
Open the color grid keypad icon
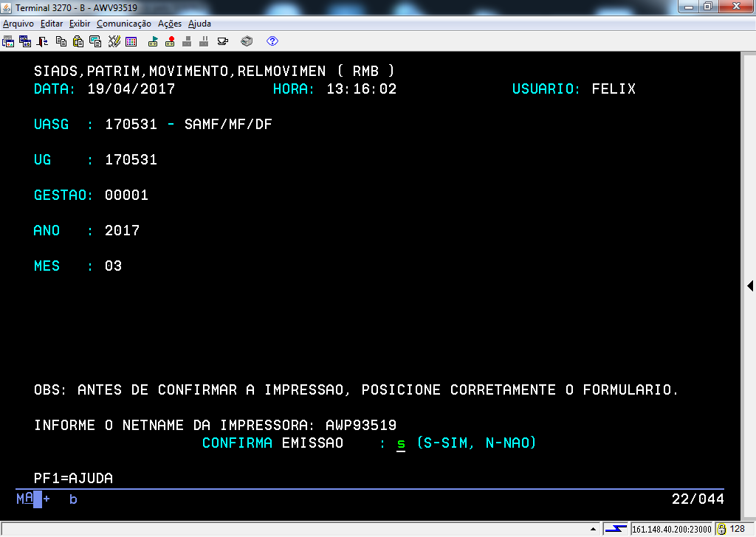(131, 41)
